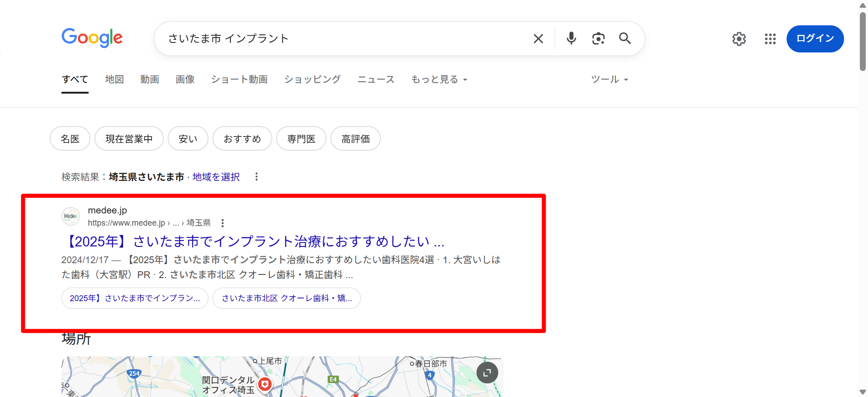Select the 高評価 filter chip
The height and width of the screenshot is (397, 868).
355,138
